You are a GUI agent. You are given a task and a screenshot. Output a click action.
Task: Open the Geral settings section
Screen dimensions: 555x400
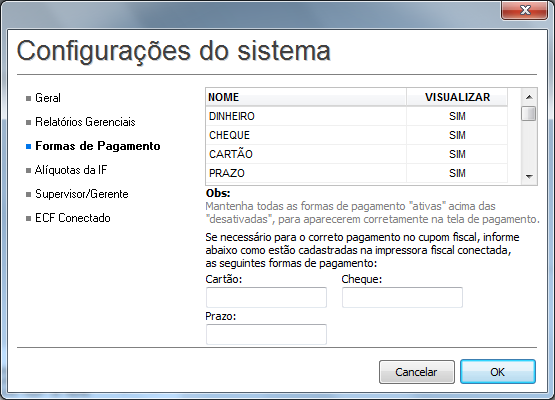(x=48, y=98)
